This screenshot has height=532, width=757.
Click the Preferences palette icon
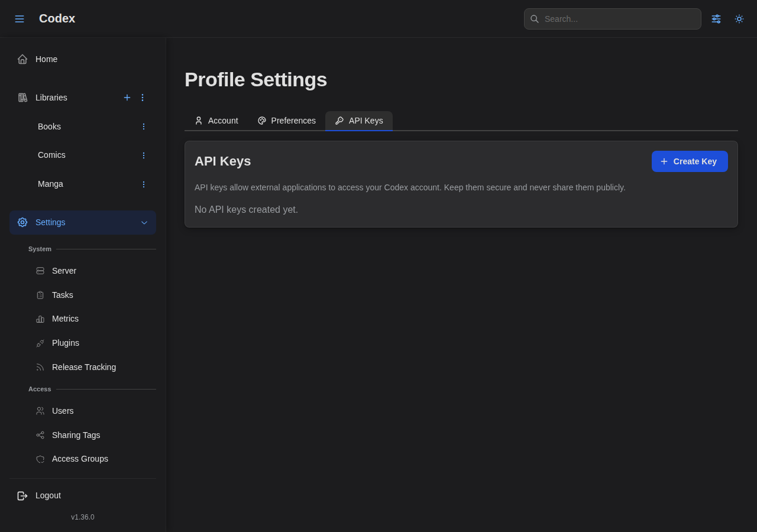coord(262,121)
